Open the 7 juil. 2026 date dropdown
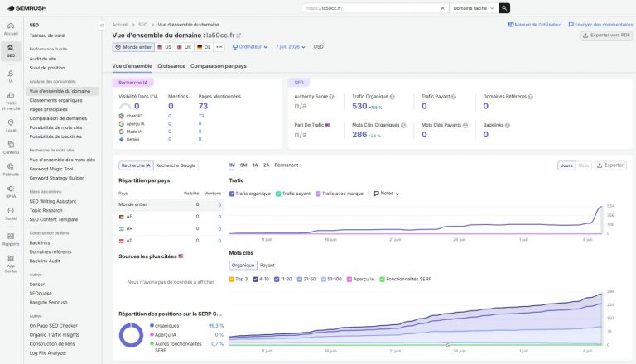The width and height of the screenshot is (636, 364). [x=291, y=47]
